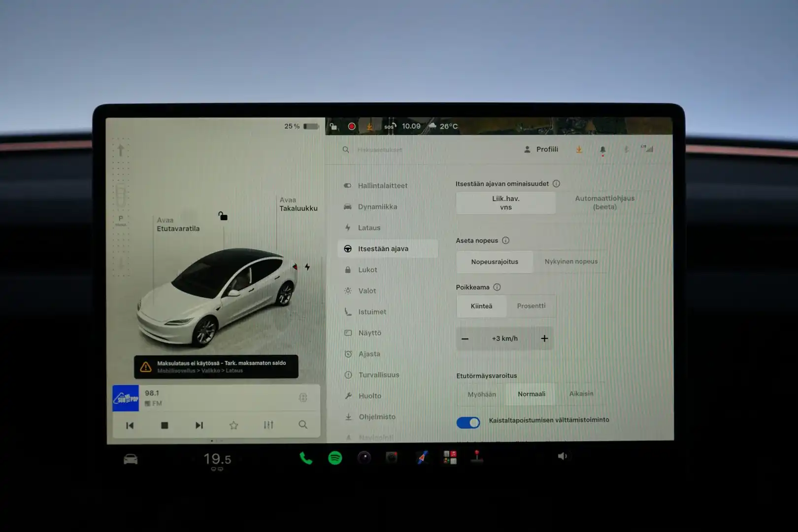Tap the LTE signal strength icon
Image resolution: width=798 pixels, height=532 pixels.
tap(647, 149)
